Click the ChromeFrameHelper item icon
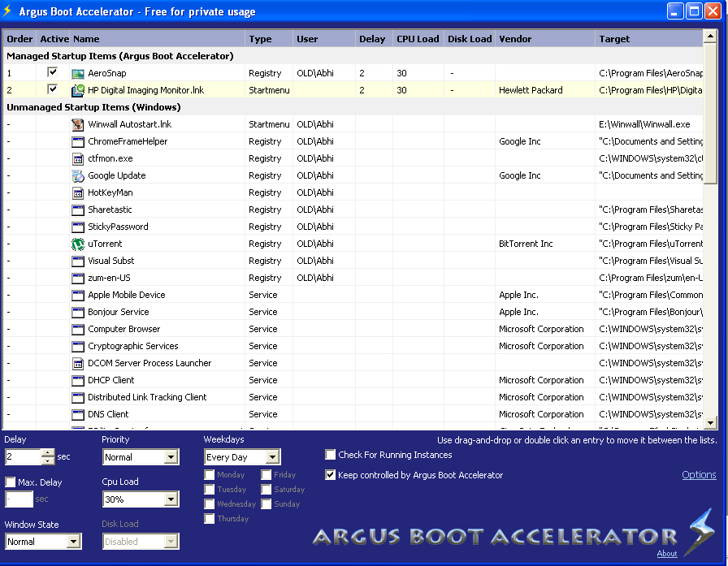Viewport: 728px width, 566px height. coord(78,141)
